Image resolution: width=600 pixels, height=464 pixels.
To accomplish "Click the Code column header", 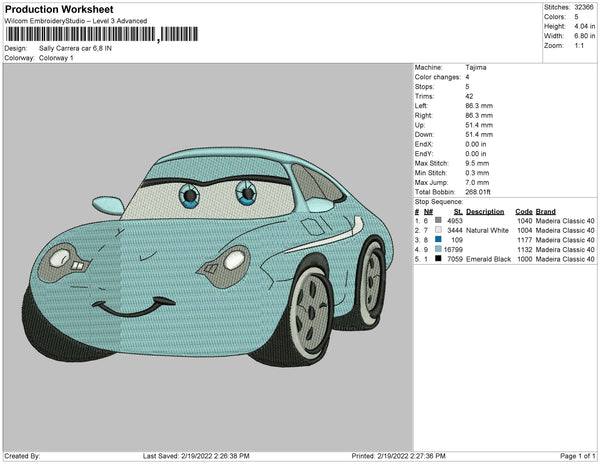I will [523, 212].
